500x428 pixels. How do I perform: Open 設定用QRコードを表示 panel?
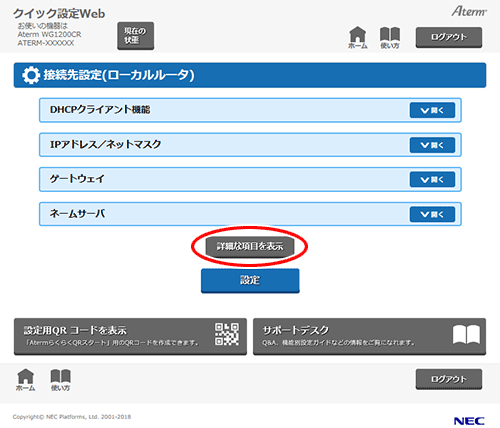130,336
